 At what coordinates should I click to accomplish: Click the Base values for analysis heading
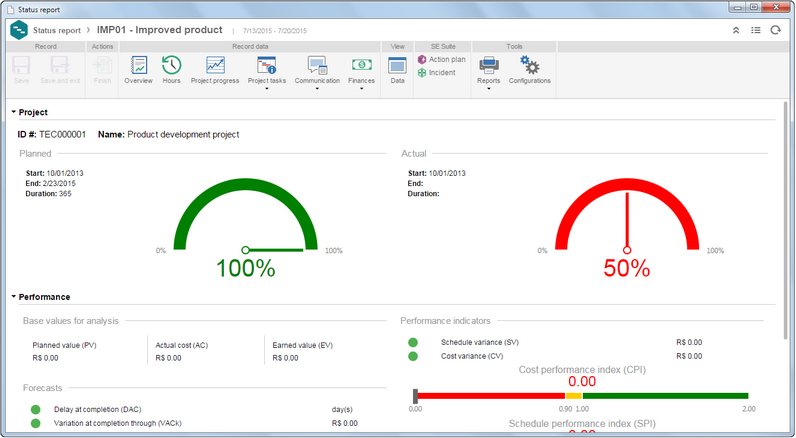[x=71, y=321]
